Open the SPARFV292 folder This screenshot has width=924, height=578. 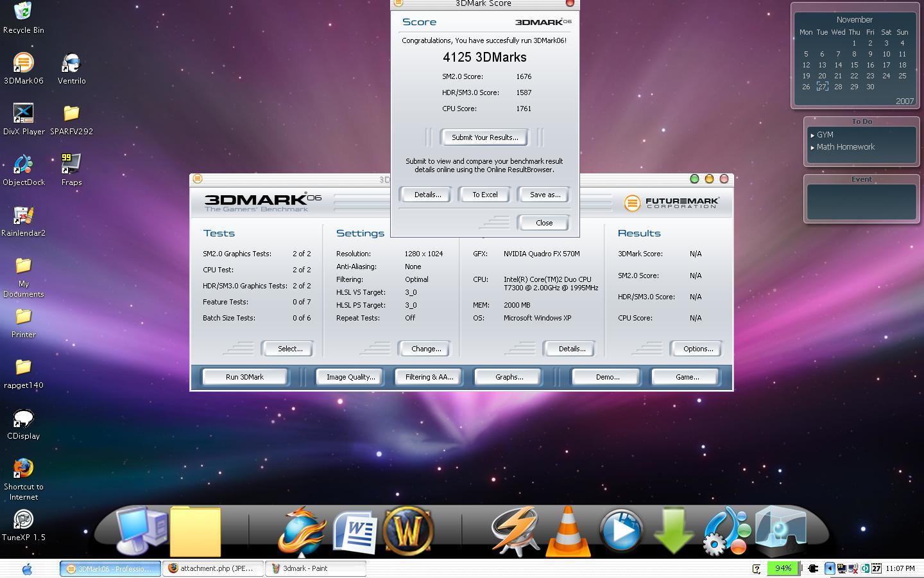pos(71,119)
